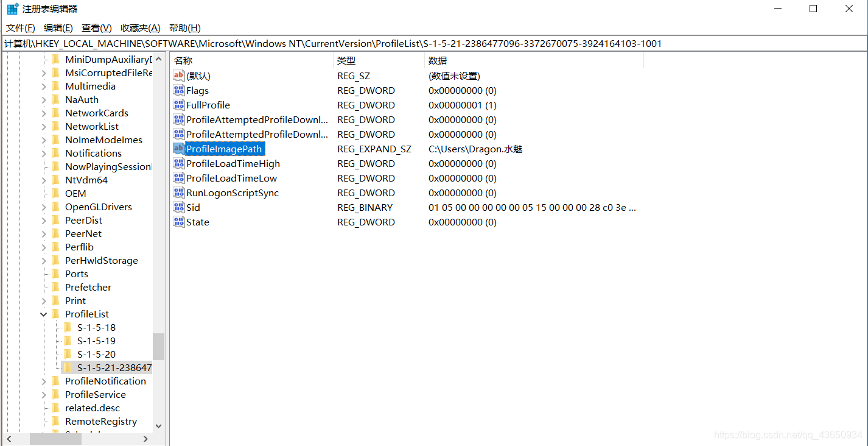This screenshot has height=446, width=868.
Task: Click the folder icon next to S-1-5-18
Action: (x=68, y=328)
